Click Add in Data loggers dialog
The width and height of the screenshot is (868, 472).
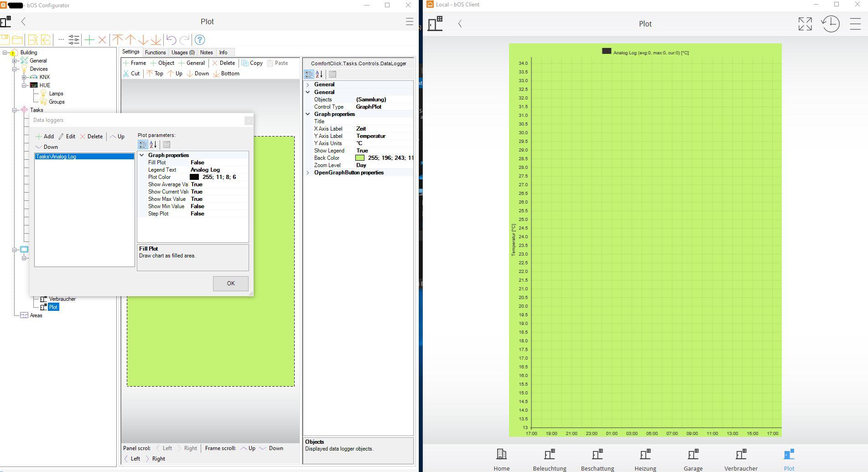(45, 136)
